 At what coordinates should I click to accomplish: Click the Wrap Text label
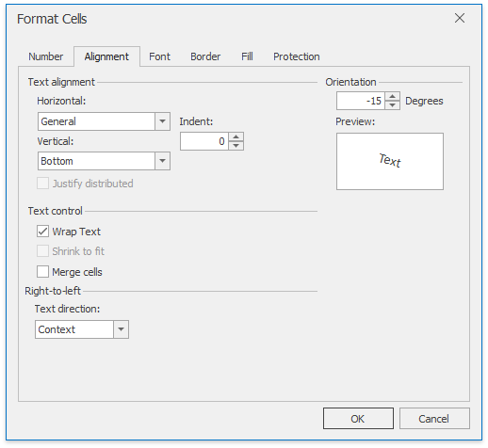[x=76, y=232]
